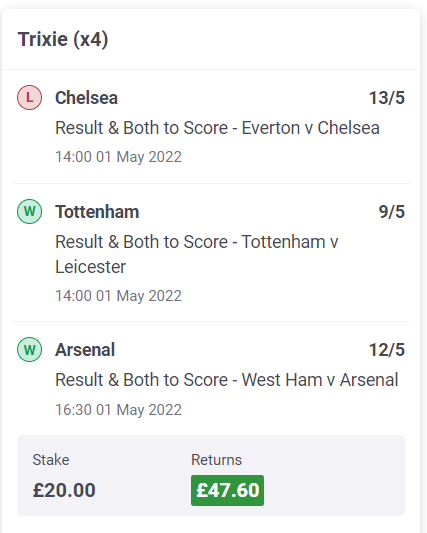427x533 pixels.
Task: Click the Returns label
Action: 217,460
